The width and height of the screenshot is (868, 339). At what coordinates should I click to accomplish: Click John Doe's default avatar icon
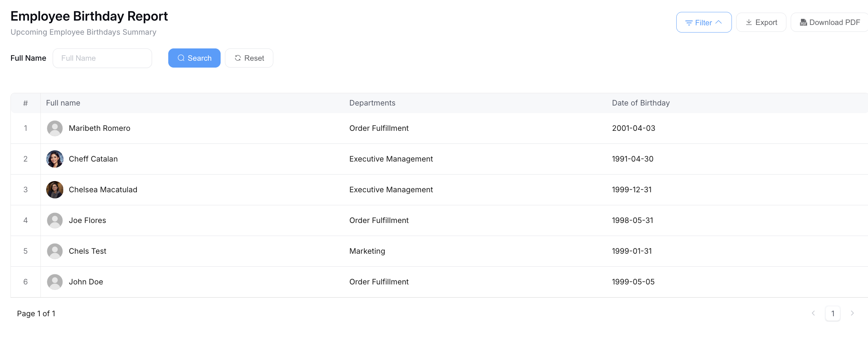point(55,282)
